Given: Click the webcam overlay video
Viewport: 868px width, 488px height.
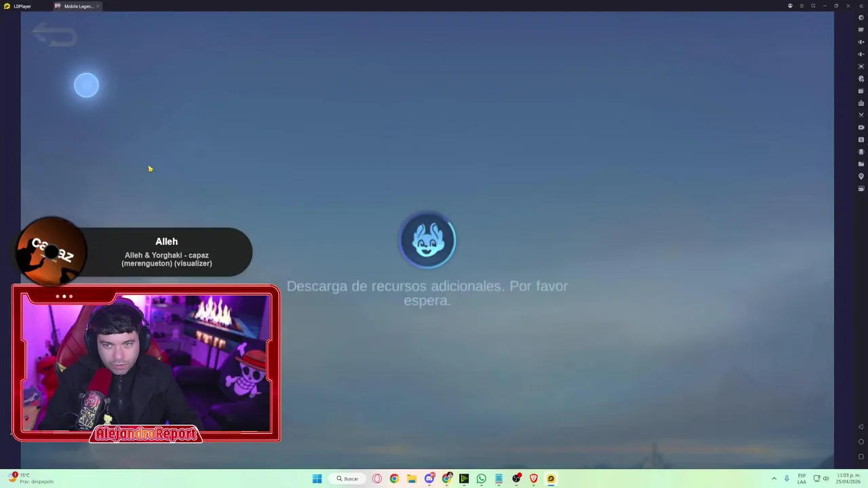Looking at the screenshot, I should point(146,363).
